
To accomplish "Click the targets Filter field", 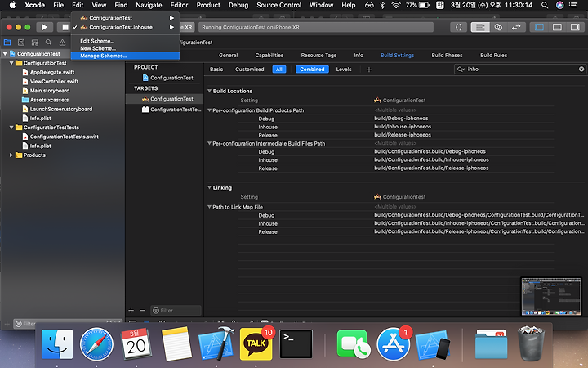I will (176, 311).
